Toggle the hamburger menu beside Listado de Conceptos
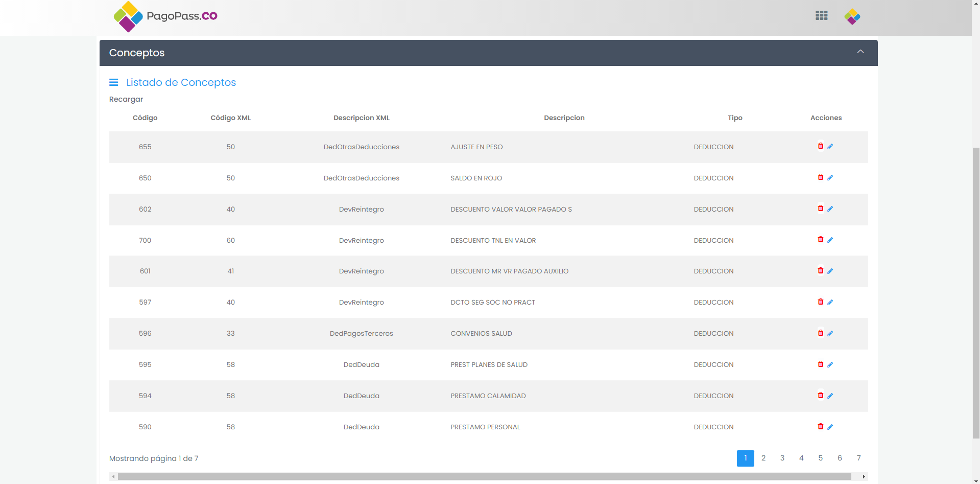The width and height of the screenshot is (980, 484). [x=113, y=82]
